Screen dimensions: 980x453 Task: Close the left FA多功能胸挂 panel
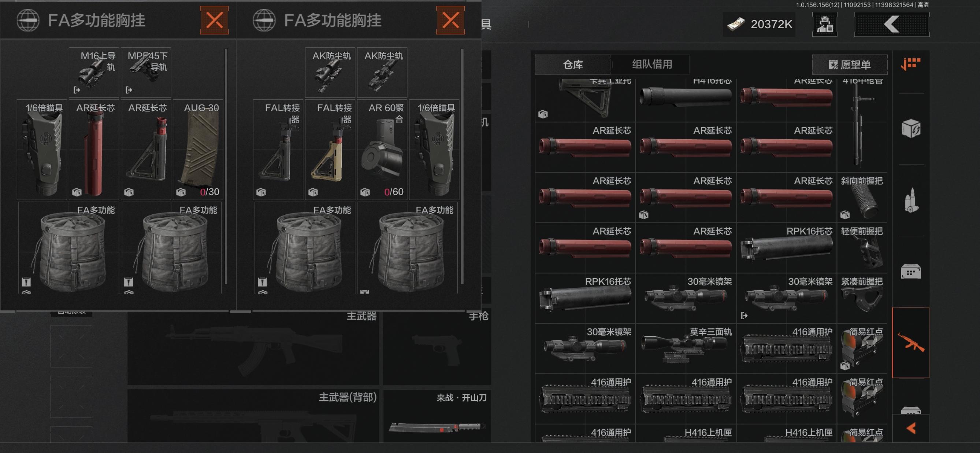(x=214, y=20)
